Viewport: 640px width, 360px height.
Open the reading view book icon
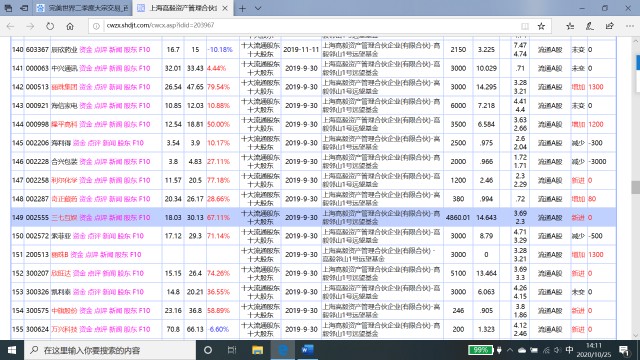tap(524, 26)
